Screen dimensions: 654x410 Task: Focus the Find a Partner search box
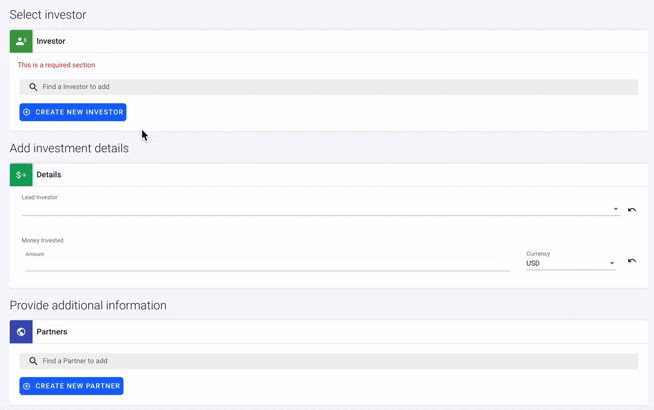(329, 361)
